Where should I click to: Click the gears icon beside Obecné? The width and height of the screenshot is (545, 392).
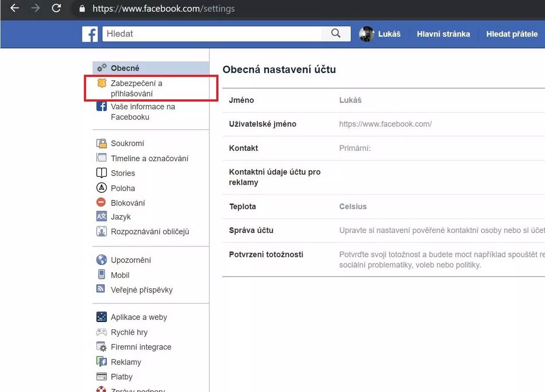(102, 68)
